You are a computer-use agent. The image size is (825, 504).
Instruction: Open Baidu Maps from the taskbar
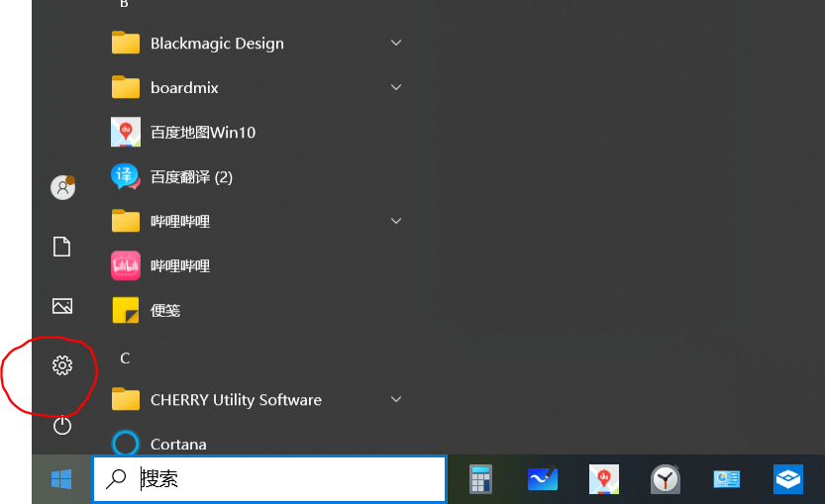(x=604, y=478)
